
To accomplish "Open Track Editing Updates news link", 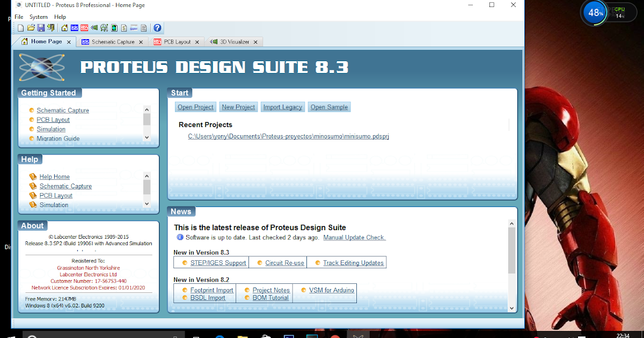I will tap(353, 263).
